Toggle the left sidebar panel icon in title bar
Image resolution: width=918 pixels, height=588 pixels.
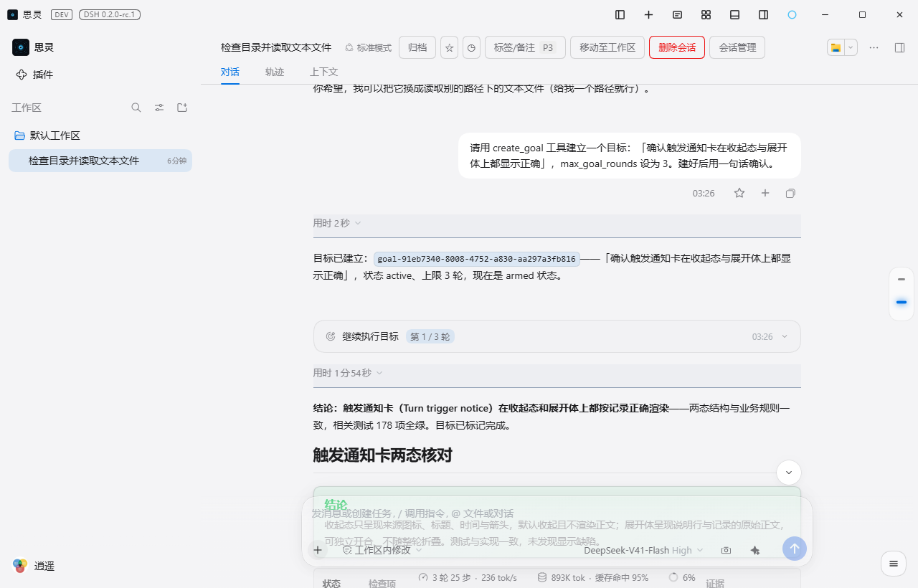coord(620,14)
